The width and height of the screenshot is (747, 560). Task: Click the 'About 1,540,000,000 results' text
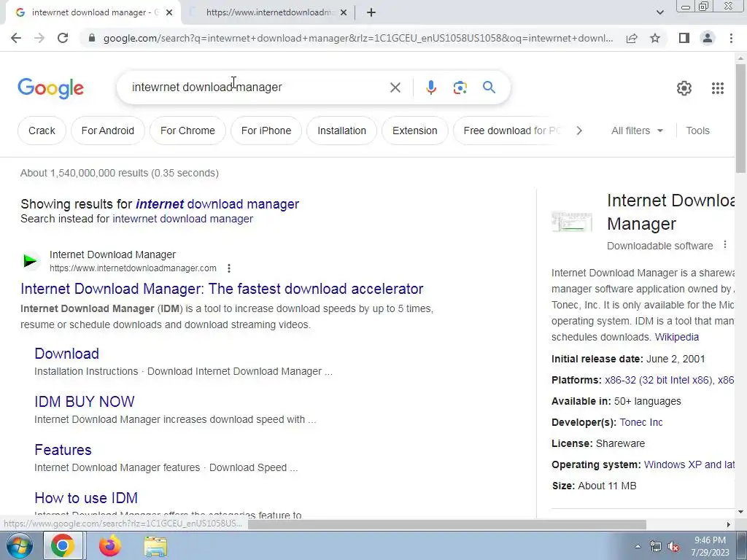119,173
